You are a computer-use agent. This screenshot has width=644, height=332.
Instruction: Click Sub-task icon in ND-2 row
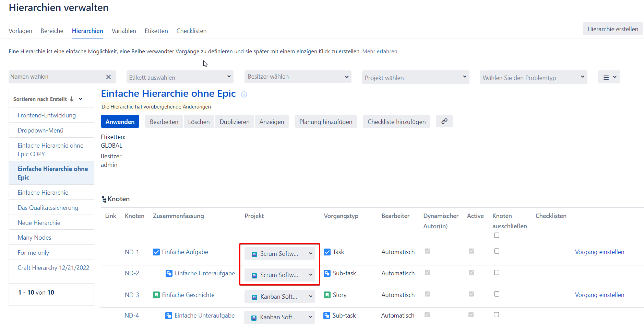pos(327,273)
